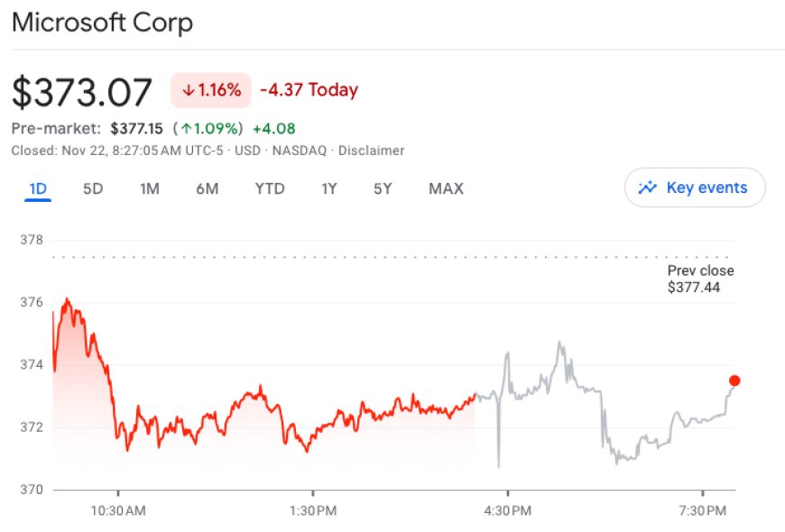Toggle the Key events overlay
Screen dimensions: 785x532
click(695, 188)
